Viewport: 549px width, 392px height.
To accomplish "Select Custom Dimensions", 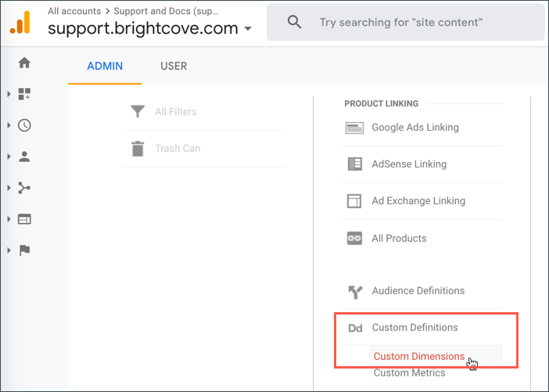I will click(419, 356).
